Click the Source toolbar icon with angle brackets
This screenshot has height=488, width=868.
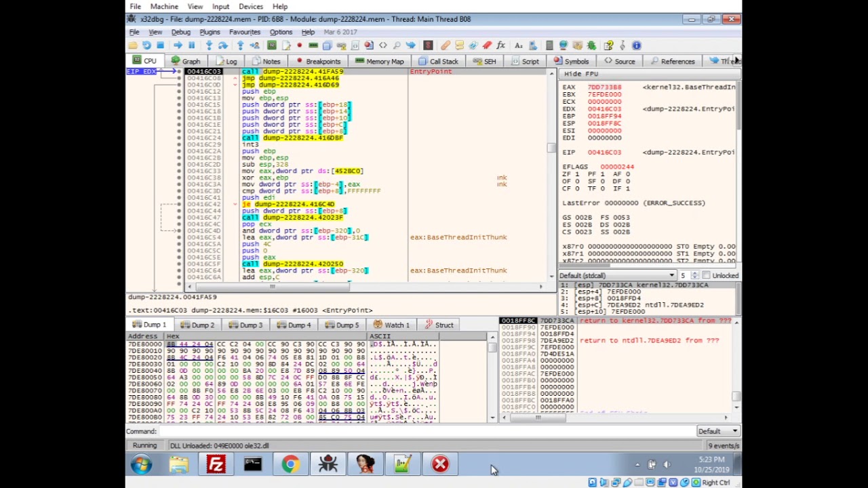click(x=382, y=45)
